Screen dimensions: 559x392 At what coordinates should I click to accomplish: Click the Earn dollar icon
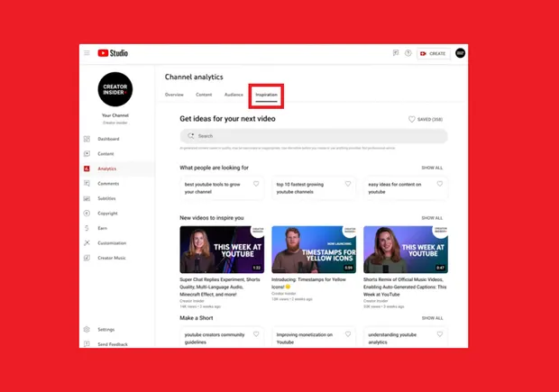click(87, 228)
